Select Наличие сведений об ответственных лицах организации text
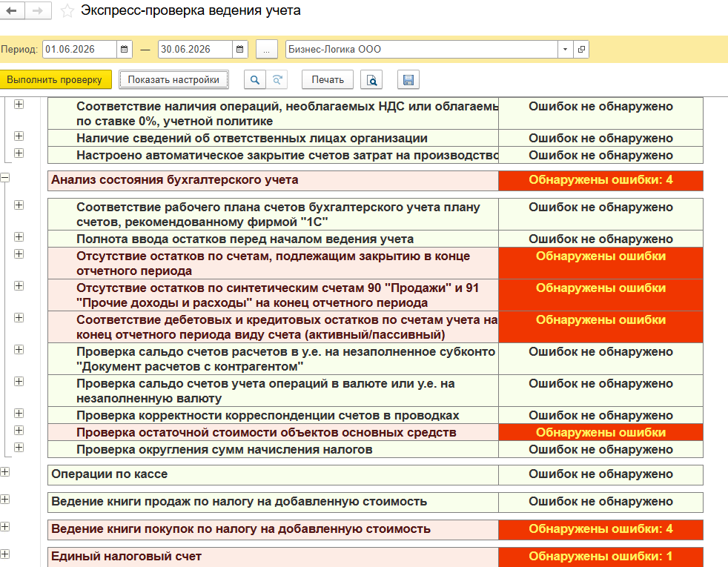This screenshot has width=728, height=567. pos(252,139)
